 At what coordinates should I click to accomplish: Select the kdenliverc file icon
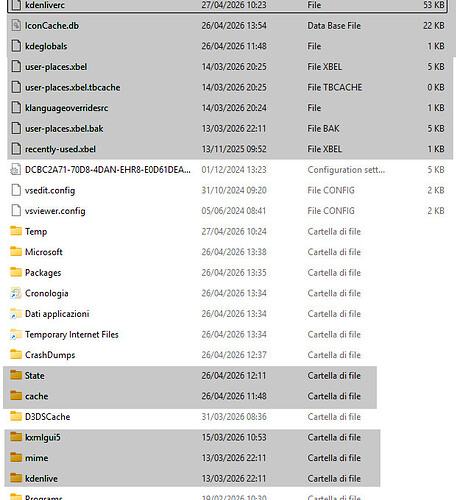point(16,5)
